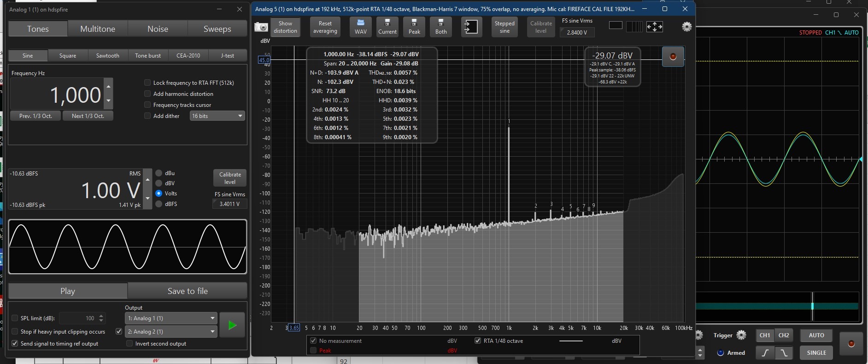
Task: Save WAV with the folder icon button
Action: 361,27
